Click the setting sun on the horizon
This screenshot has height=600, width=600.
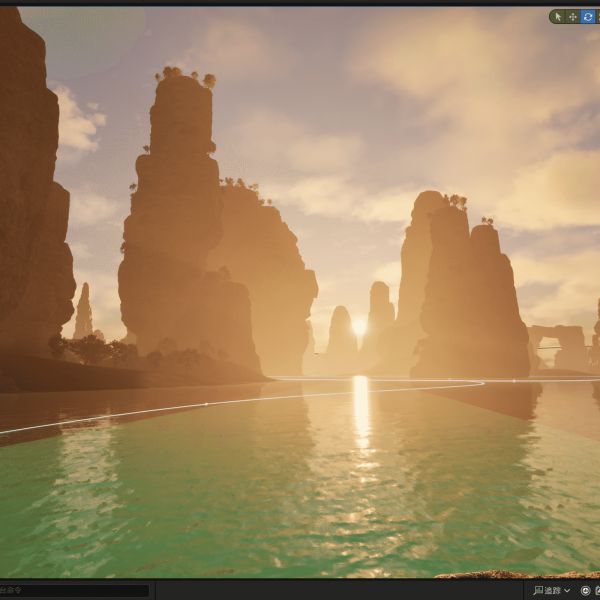pos(359,327)
